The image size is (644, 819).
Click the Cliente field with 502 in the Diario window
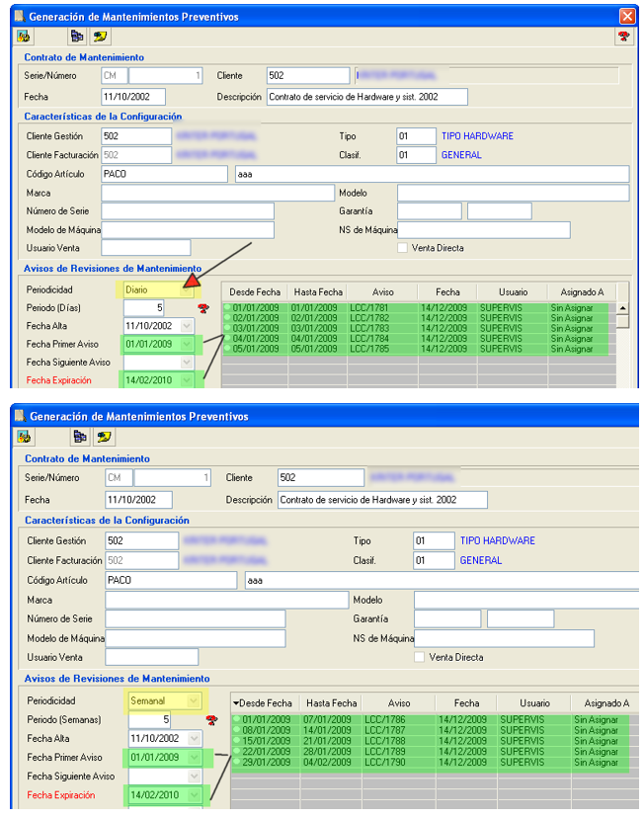coord(307,75)
